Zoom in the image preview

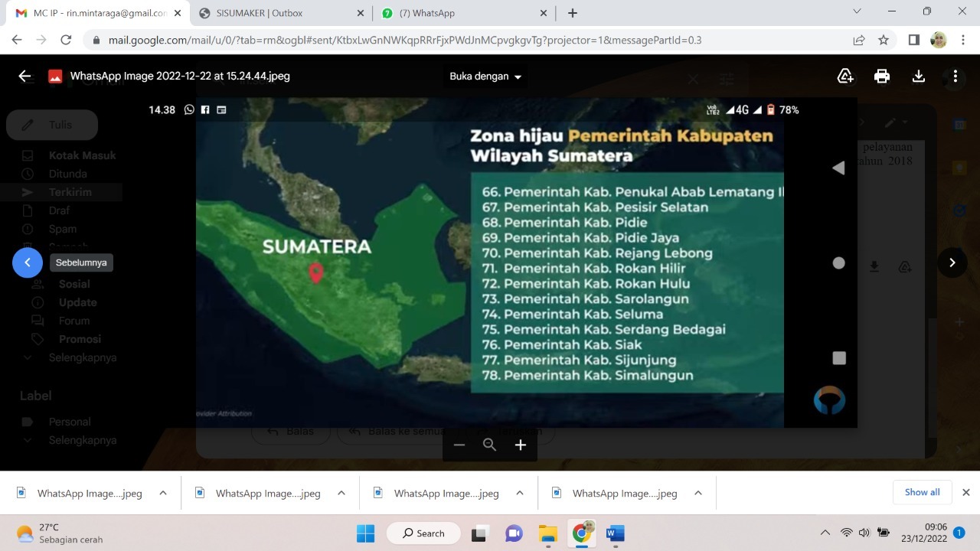tap(521, 445)
